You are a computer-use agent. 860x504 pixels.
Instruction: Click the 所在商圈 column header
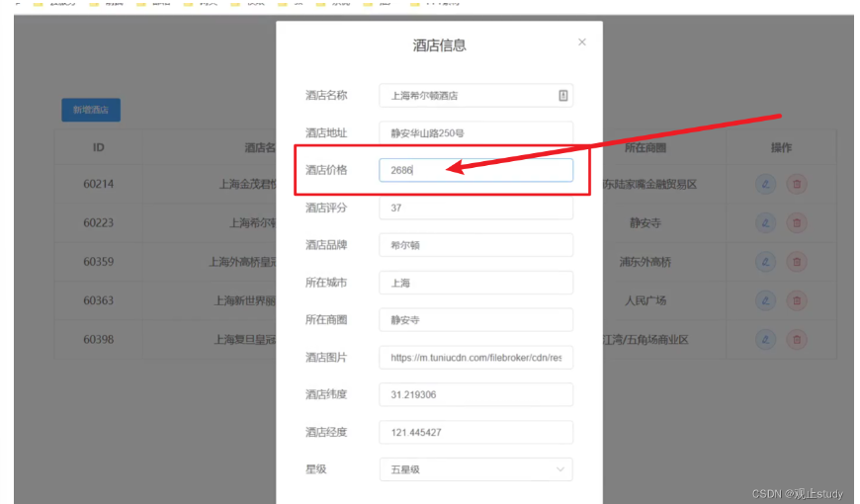click(645, 147)
